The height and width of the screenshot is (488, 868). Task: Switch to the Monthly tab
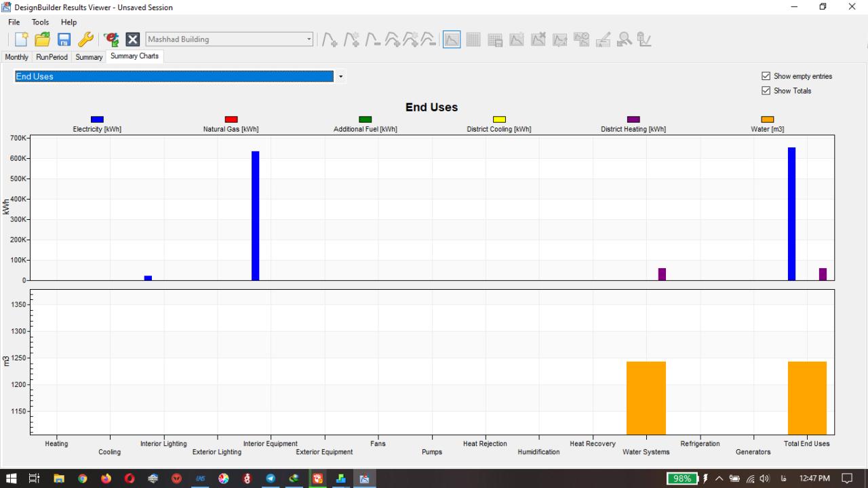tap(17, 57)
